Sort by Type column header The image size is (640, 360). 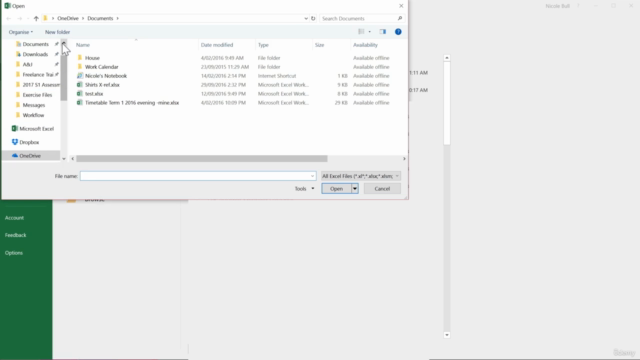(x=263, y=45)
